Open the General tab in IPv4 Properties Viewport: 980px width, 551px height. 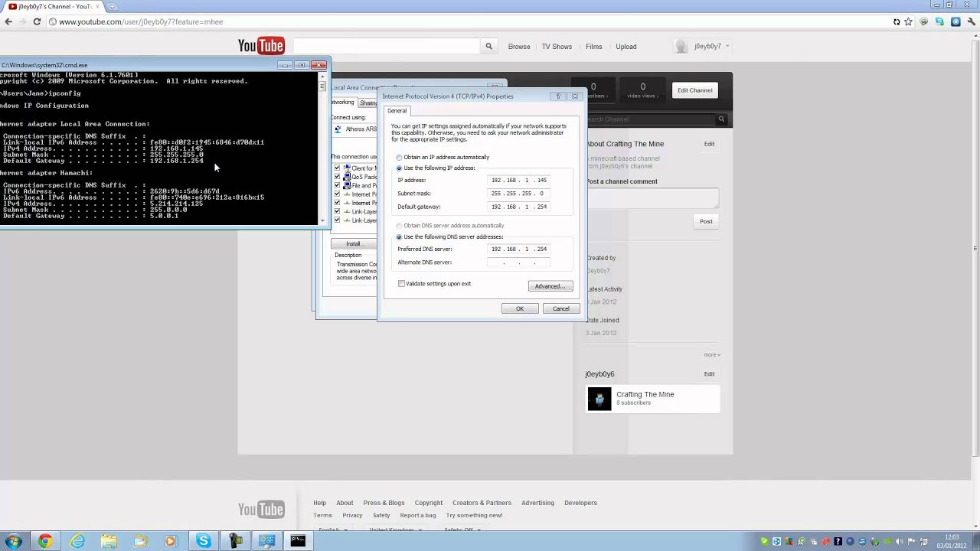(397, 111)
